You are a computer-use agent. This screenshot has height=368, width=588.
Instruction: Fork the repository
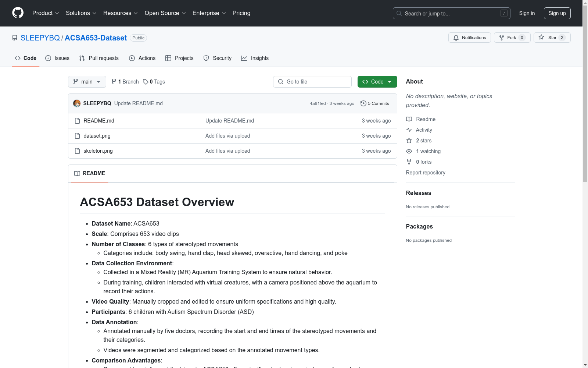(512, 38)
